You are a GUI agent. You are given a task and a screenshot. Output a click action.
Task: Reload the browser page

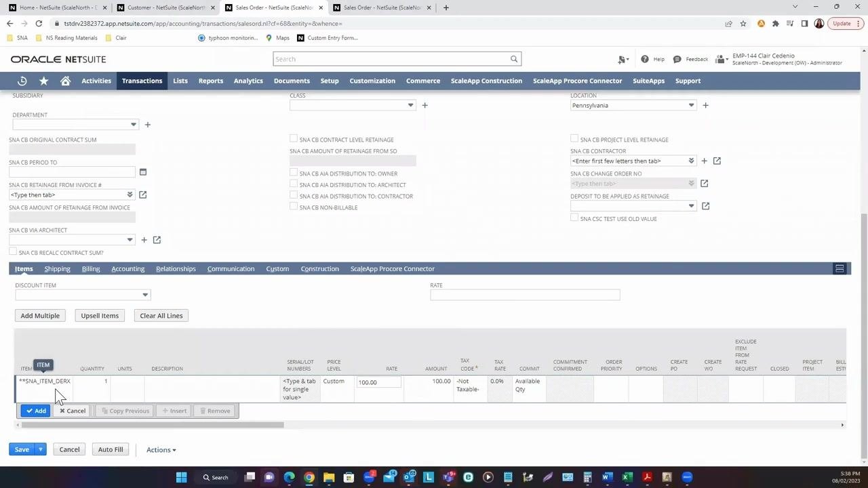coord(39,23)
